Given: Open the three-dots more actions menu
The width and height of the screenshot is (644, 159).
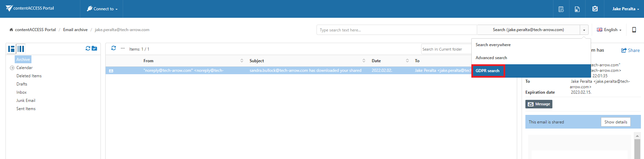Looking at the screenshot, I should pyautogui.click(x=123, y=48).
